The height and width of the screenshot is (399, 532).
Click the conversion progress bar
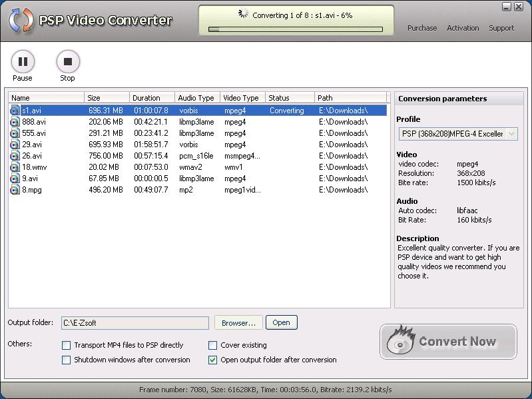(x=296, y=29)
